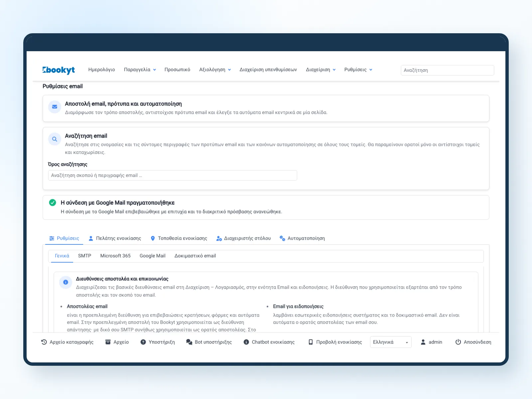Open Διαχείριση υπενθυμίσεων page
Viewport: 532px width, 399px height.
click(268, 69)
